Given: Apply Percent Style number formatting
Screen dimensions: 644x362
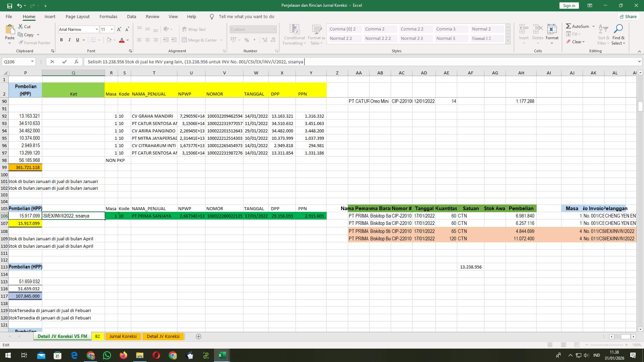Looking at the screenshot, I should click(247, 40).
